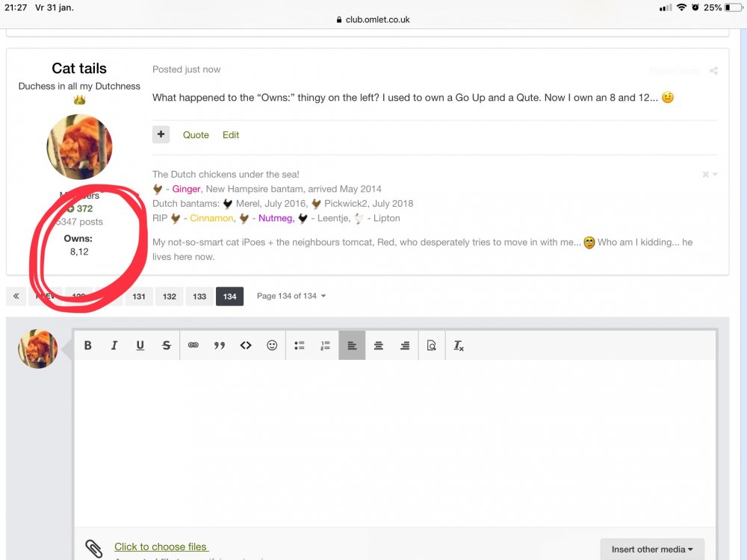Toggle center text alignment

(x=379, y=345)
